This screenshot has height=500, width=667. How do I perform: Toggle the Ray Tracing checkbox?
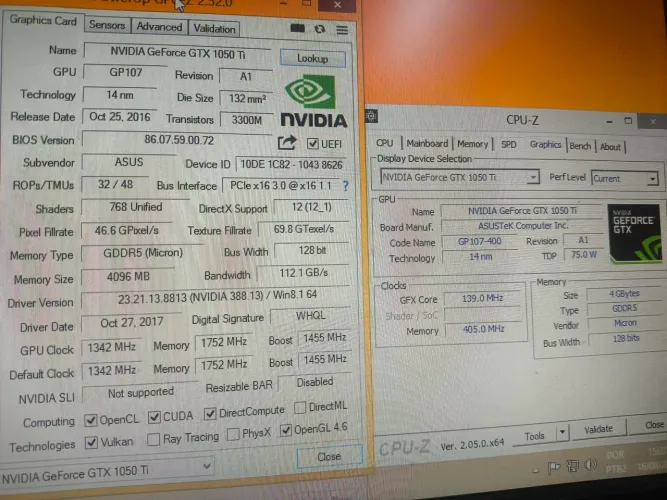(x=153, y=440)
